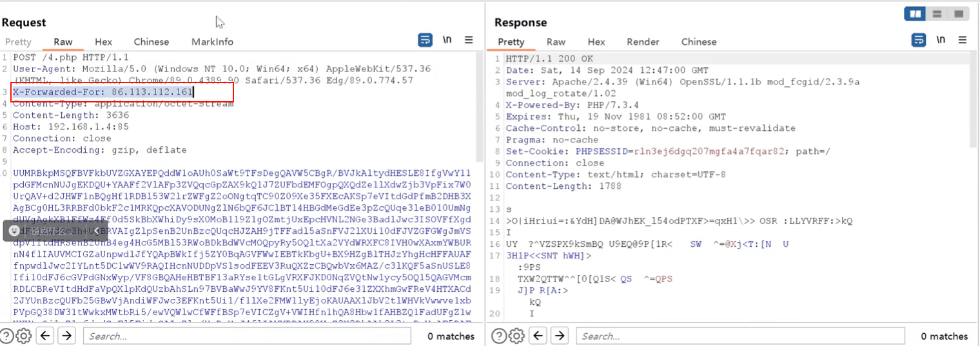This screenshot has height=346, width=980.
Task: Click the 'Pragma: no-cache' header
Action: 552,140
